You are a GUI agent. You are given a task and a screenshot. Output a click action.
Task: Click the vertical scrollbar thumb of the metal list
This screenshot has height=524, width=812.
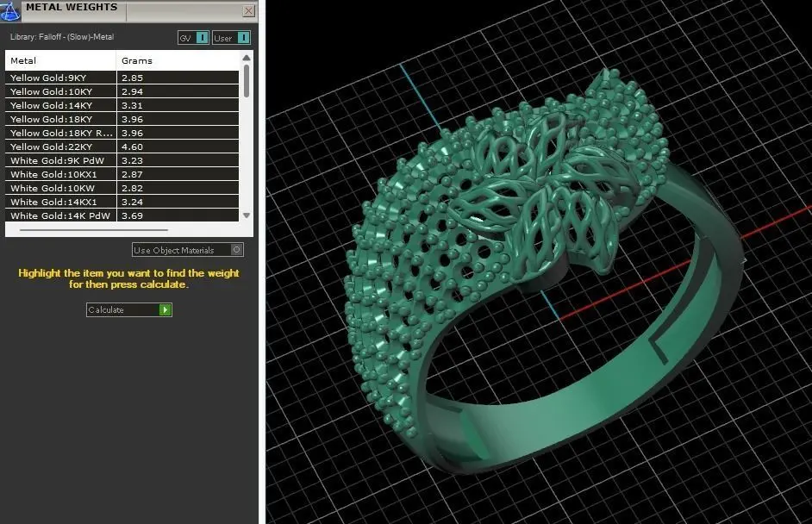pyautogui.click(x=247, y=80)
